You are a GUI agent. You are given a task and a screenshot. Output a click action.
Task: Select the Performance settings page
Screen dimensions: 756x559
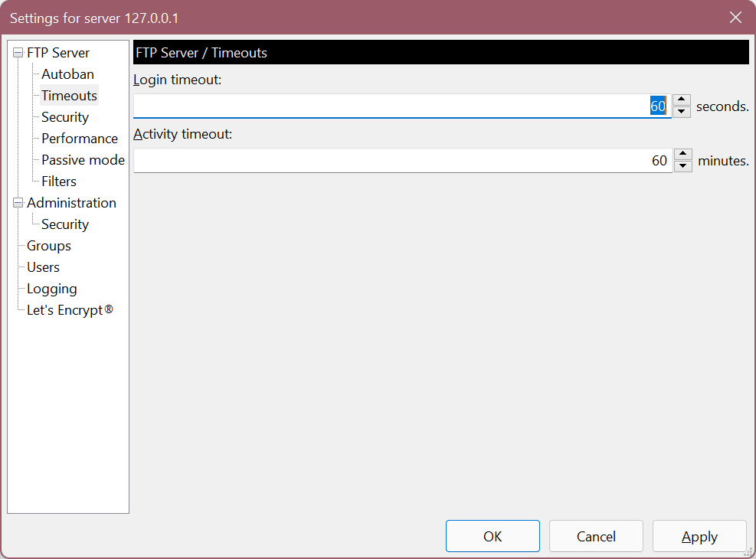80,138
